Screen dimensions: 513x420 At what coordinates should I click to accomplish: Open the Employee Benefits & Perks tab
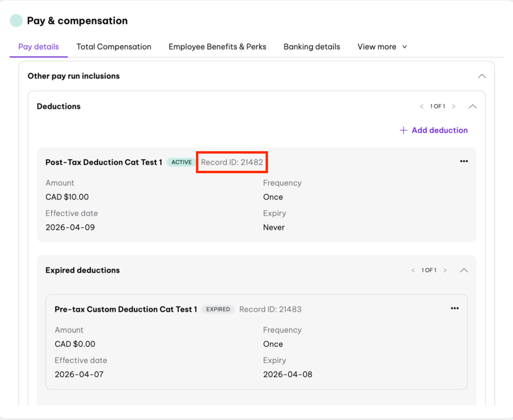coord(217,47)
